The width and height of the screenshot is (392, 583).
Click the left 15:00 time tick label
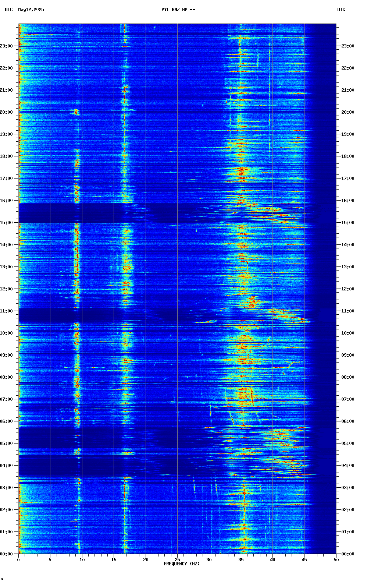[x=6, y=223]
